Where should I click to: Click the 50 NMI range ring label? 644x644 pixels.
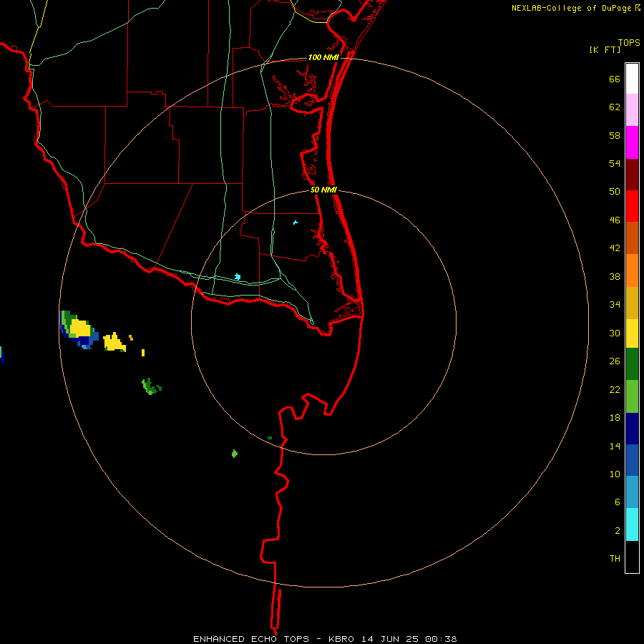(323, 190)
